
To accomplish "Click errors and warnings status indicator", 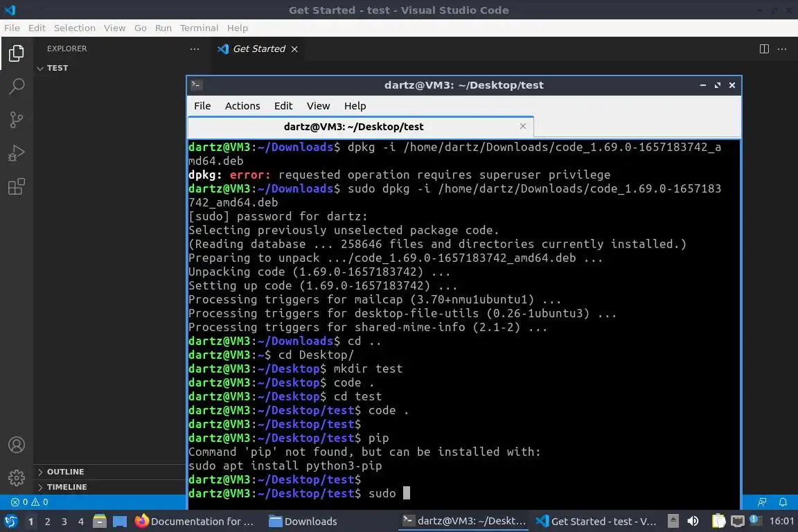I will coord(30,502).
